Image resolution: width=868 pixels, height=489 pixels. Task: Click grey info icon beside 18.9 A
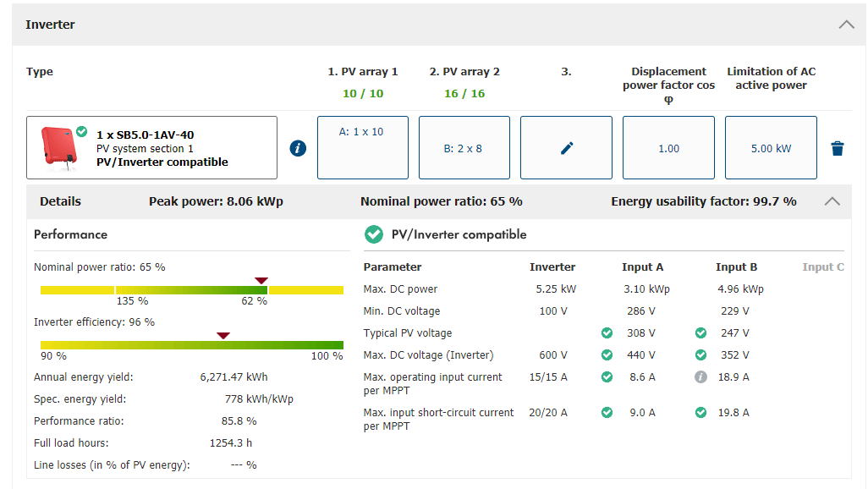[700, 377]
